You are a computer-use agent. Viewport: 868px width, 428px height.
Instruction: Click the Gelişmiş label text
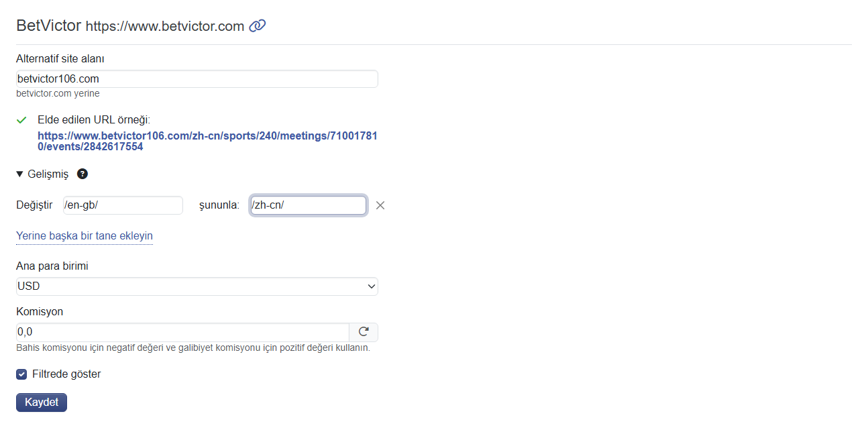48,174
